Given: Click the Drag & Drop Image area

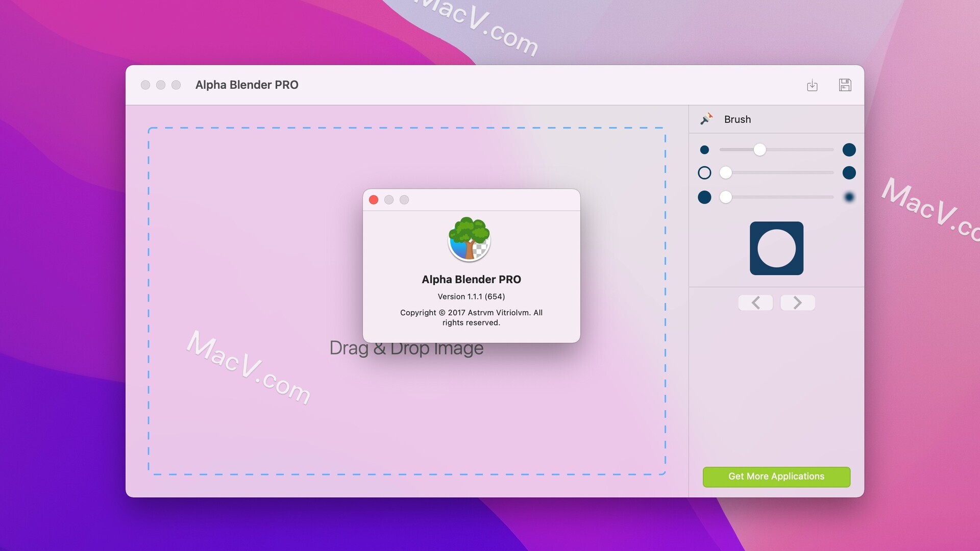Looking at the screenshot, I should coord(406,301).
